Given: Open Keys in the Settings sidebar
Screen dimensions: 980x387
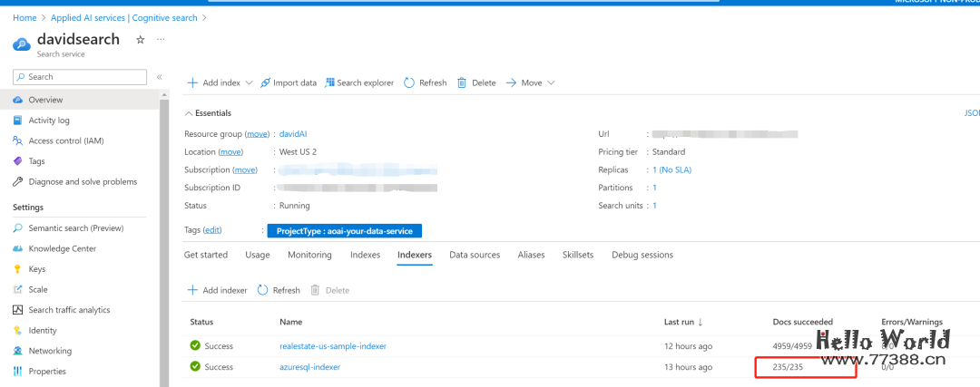Looking at the screenshot, I should pos(36,269).
